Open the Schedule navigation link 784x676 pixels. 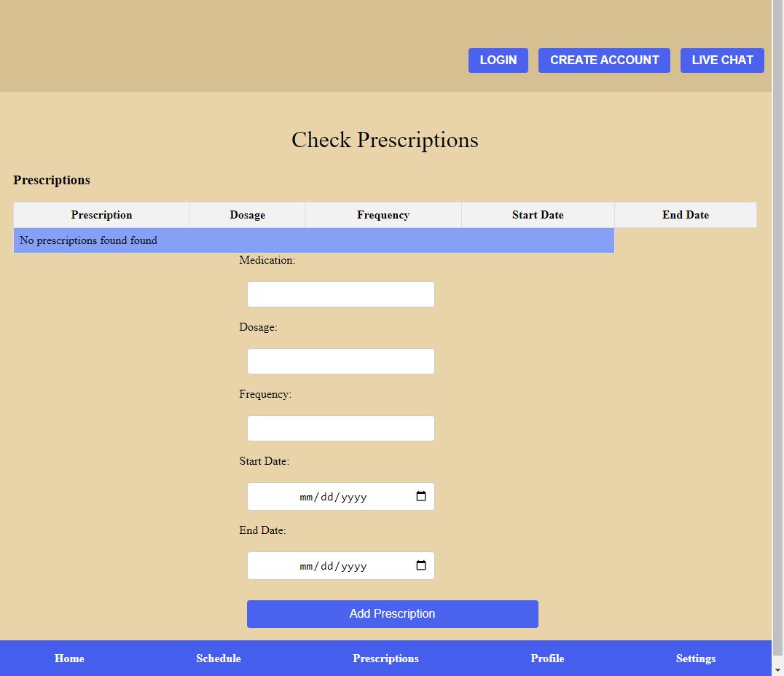pos(218,659)
